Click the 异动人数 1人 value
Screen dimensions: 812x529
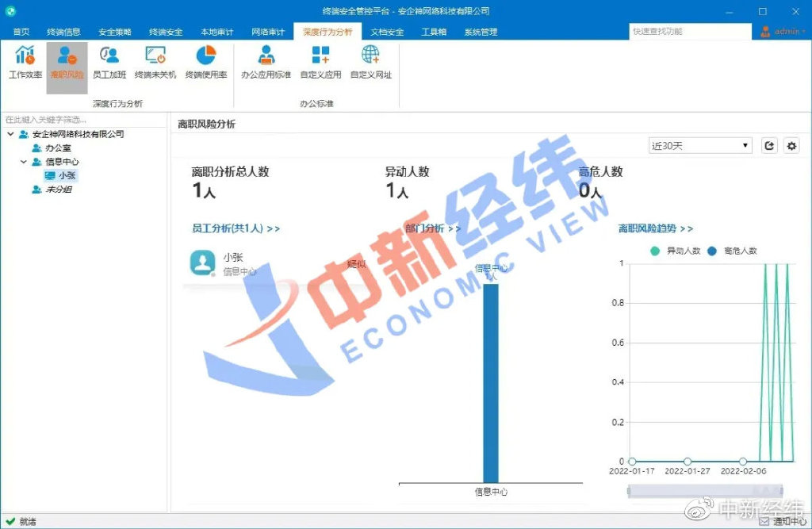click(397, 190)
